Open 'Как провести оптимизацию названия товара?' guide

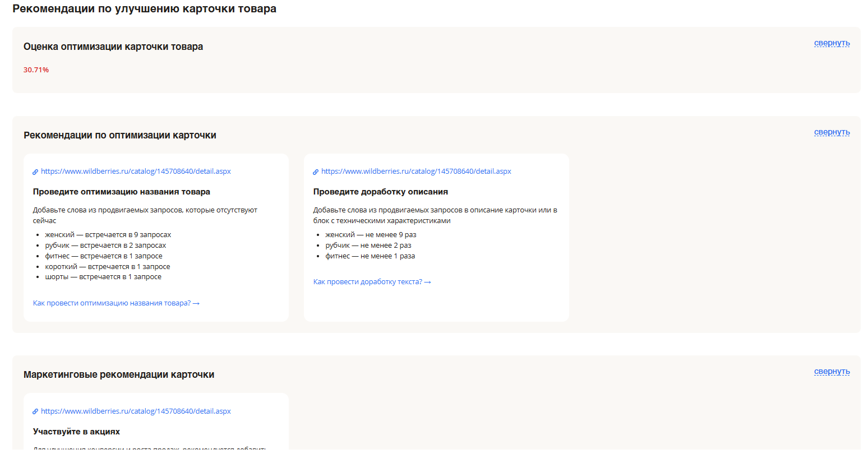pos(116,303)
